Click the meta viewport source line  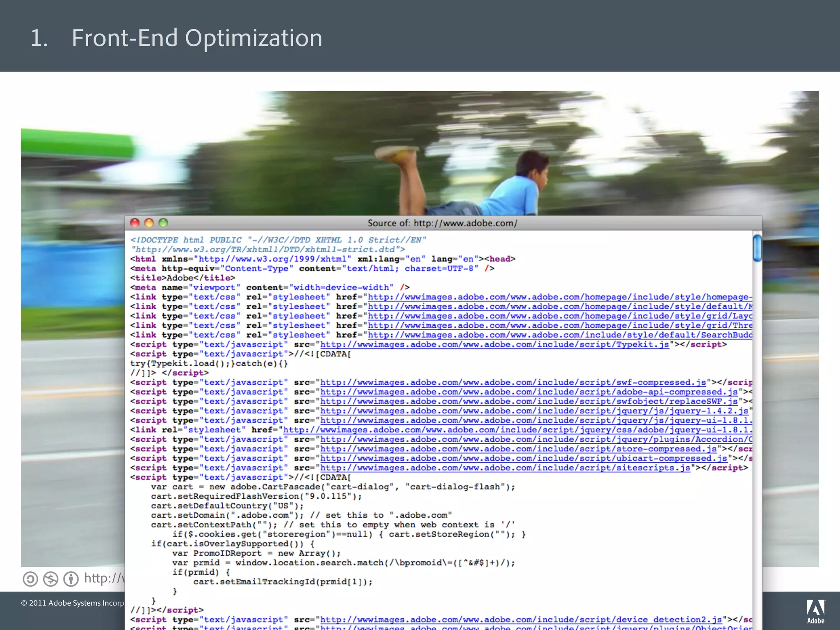point(270,288)
